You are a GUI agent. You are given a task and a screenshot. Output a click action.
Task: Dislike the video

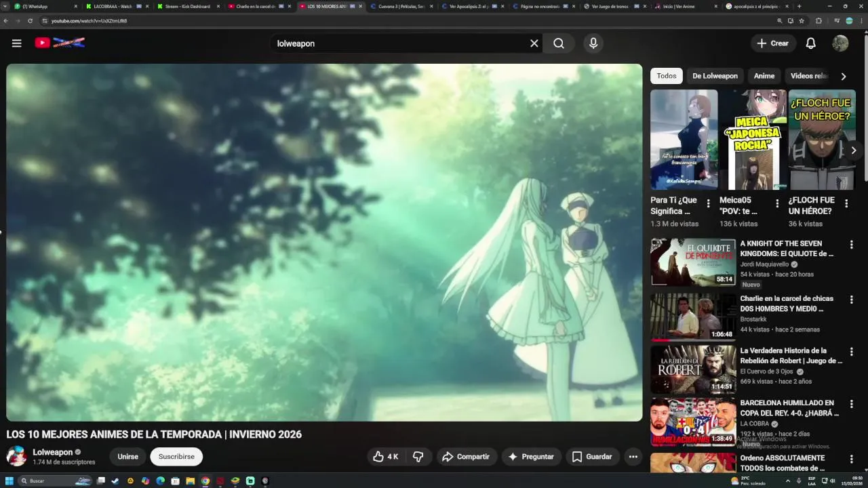point(418,457)
